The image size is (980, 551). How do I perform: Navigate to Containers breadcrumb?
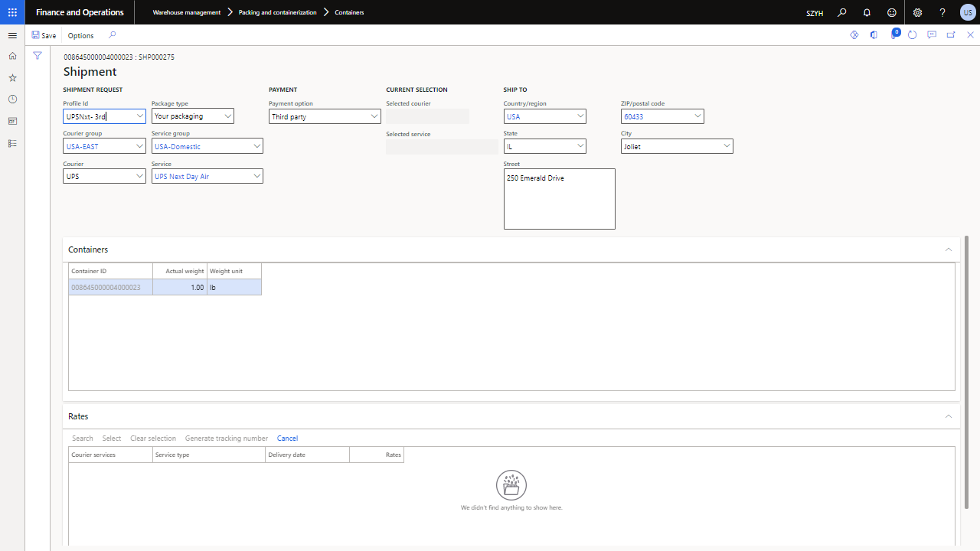click(349, 12)
